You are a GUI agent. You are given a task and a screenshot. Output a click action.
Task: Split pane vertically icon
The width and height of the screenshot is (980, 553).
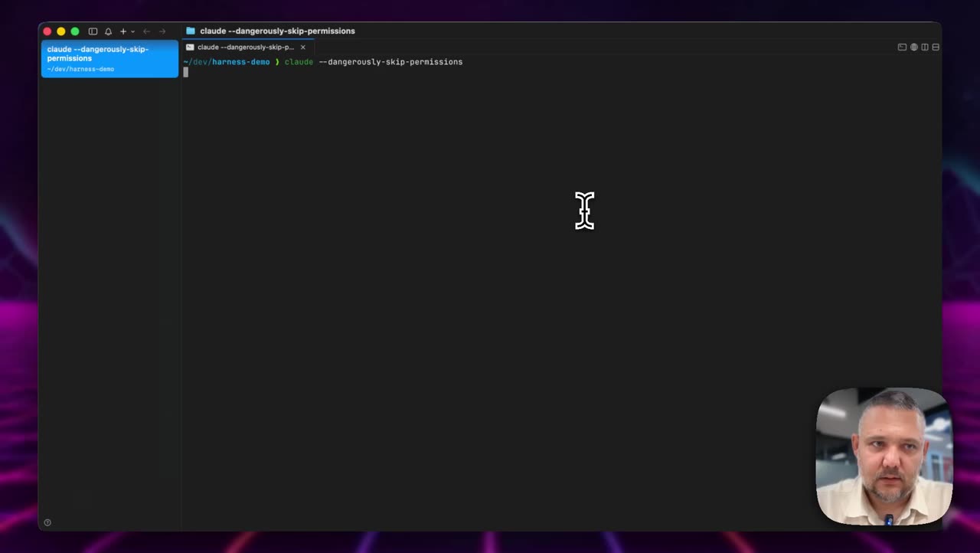click(925, 47)
